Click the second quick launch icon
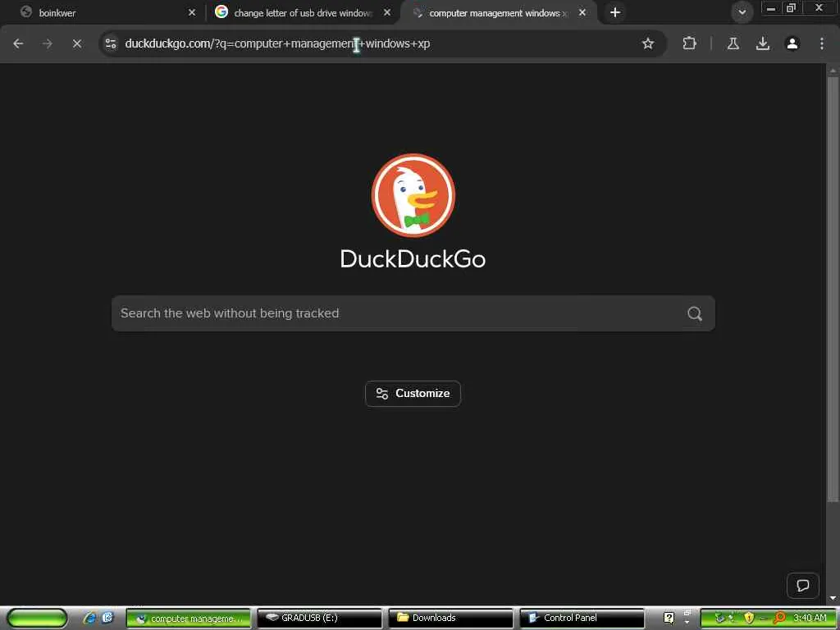Image resolution: width=840 pixels, height=630 pixels. pyautogui.click(x=107, y=618)
